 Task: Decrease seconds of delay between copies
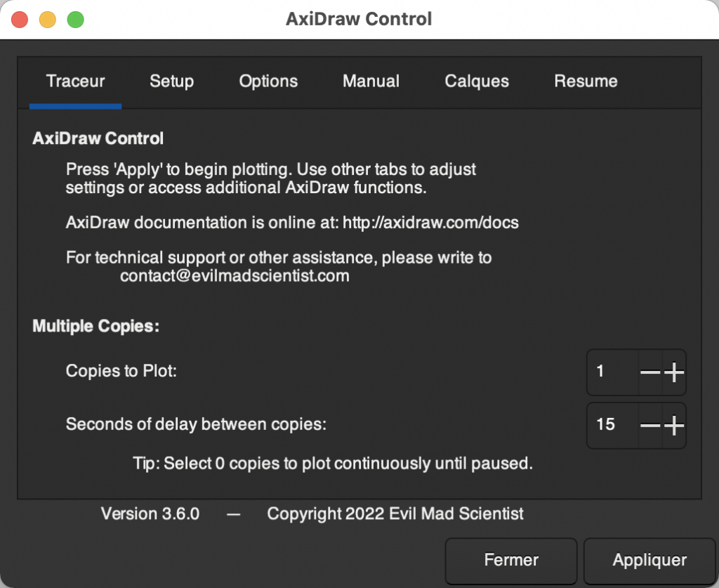coord(650,425)
